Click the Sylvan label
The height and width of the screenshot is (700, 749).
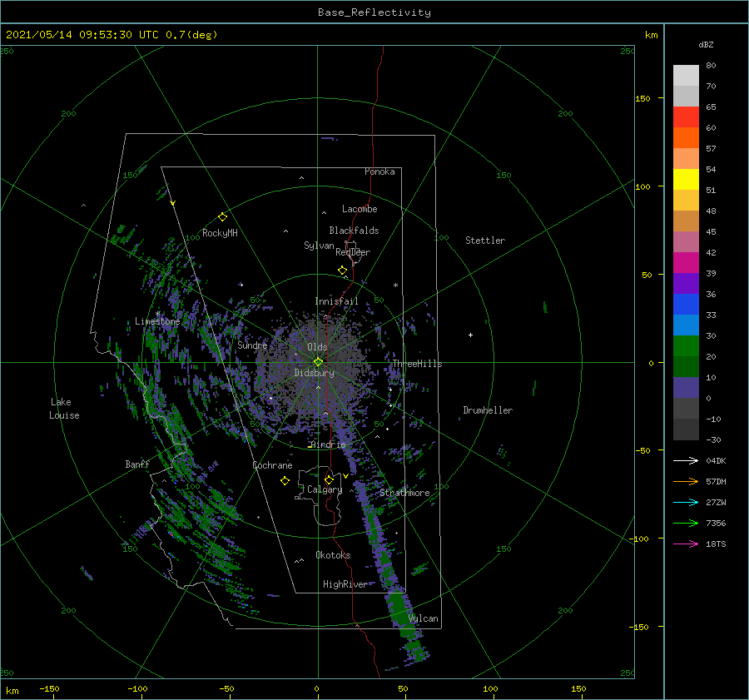(x=319, y=246)
